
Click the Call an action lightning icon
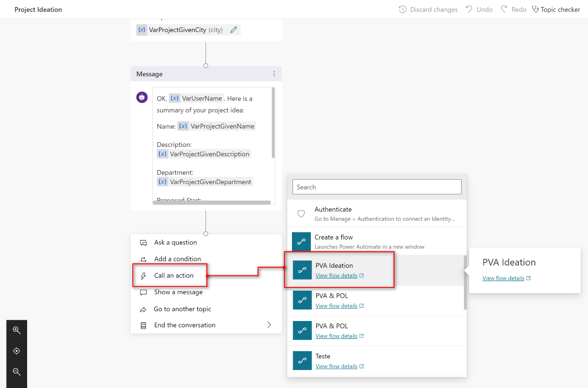[144, 276]
